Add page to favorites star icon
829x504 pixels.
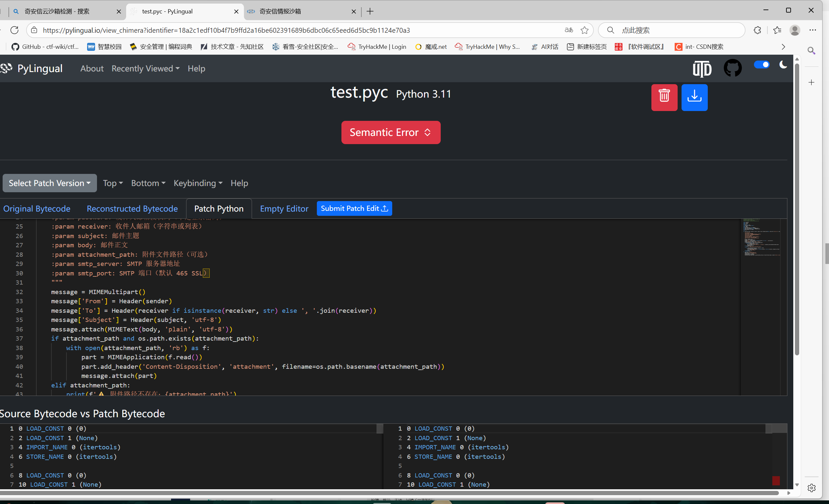pos(585,30)
